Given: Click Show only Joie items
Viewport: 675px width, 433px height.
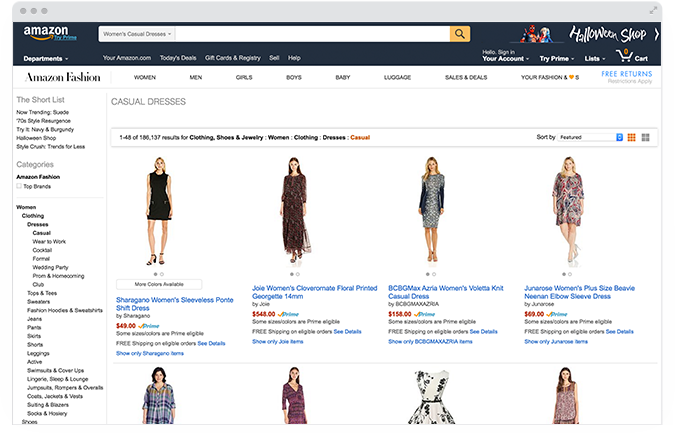Looking at the screenshot, I should tap(277, 342).
